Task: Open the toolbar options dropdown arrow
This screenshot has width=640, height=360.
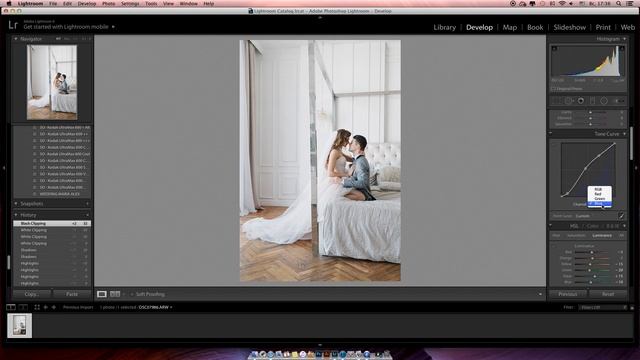Action: pyautogui.click(x=540, y=294)
